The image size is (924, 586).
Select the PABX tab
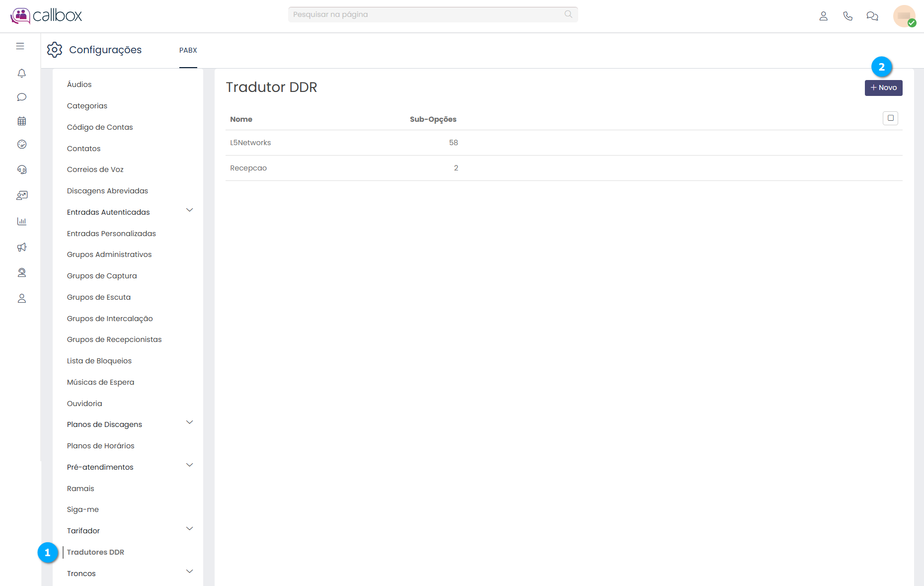point(188,50)
